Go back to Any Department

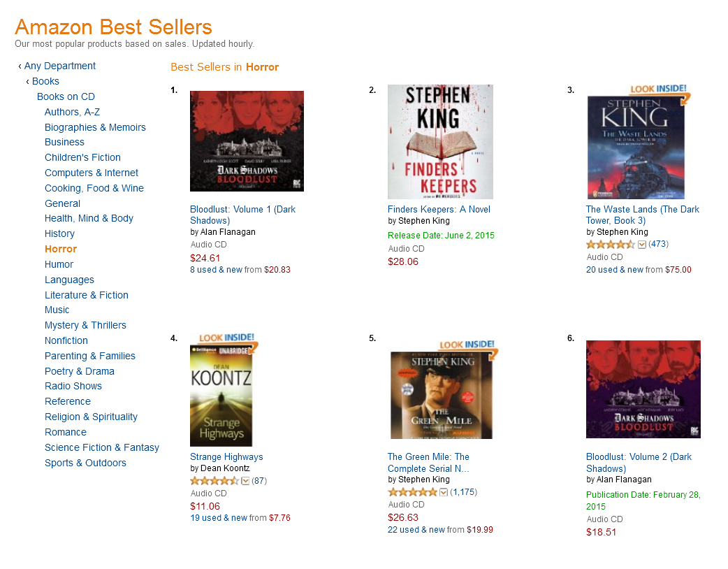(60, 66)
